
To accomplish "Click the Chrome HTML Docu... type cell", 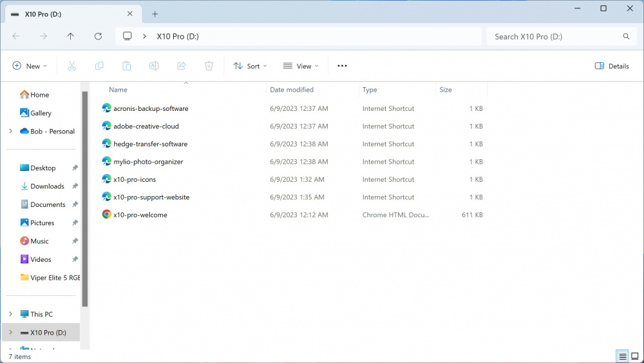I will click(x=395, y=215).
